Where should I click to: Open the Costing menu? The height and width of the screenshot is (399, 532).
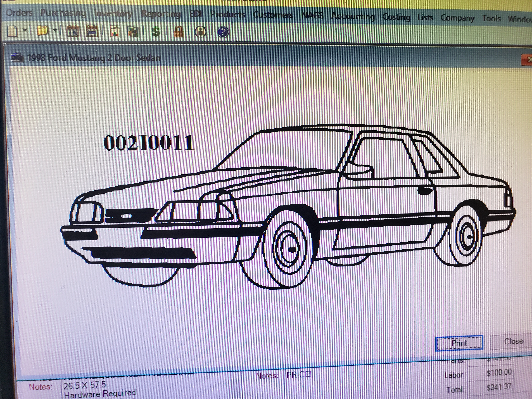click(x=396, y=17)
